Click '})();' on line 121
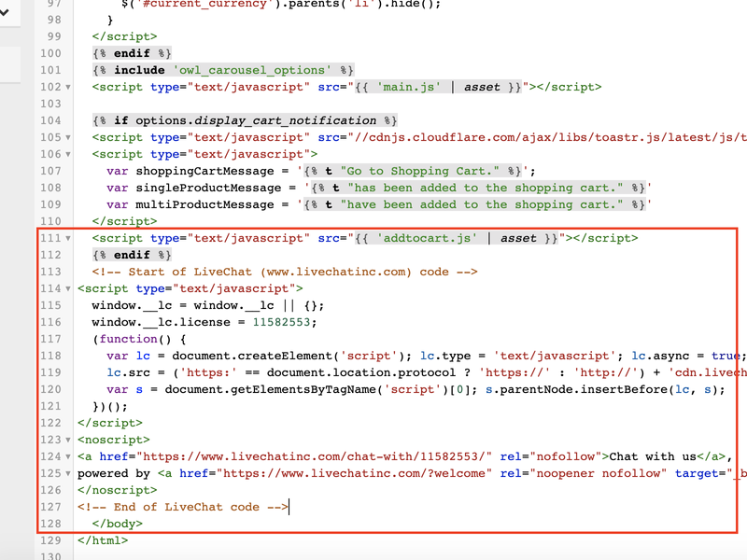The image size is (747, 560). coord(110,407)
